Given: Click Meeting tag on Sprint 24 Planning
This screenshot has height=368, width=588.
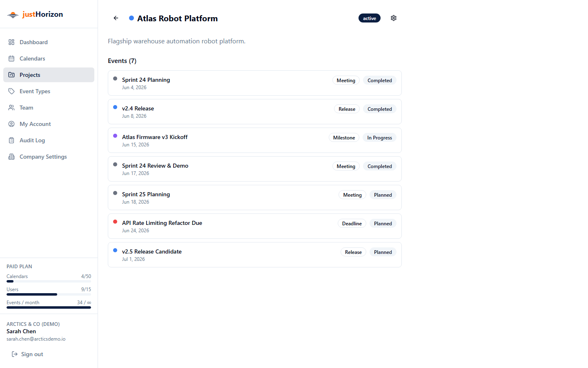Looking at the screenshot, I should click(x=346, y=81).
